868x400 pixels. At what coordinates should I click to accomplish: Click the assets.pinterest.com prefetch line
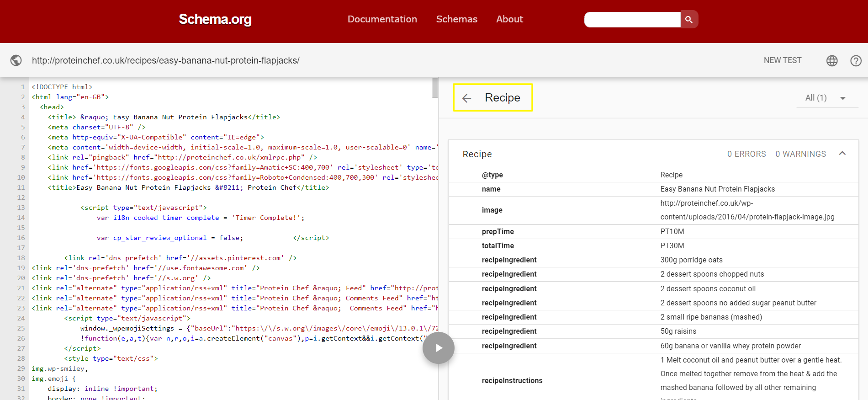click(180, 258)
